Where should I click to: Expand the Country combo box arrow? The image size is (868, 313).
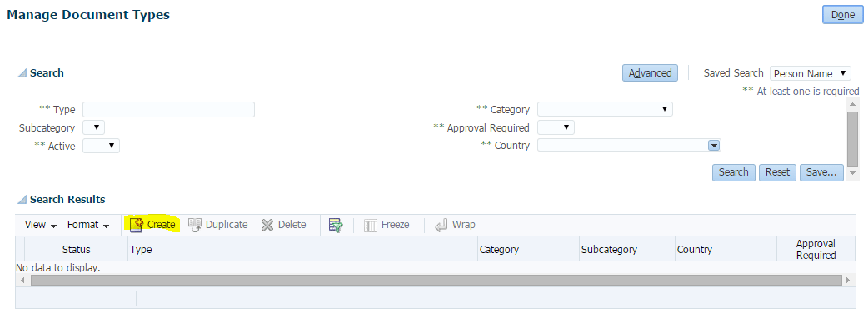point(714,146)
